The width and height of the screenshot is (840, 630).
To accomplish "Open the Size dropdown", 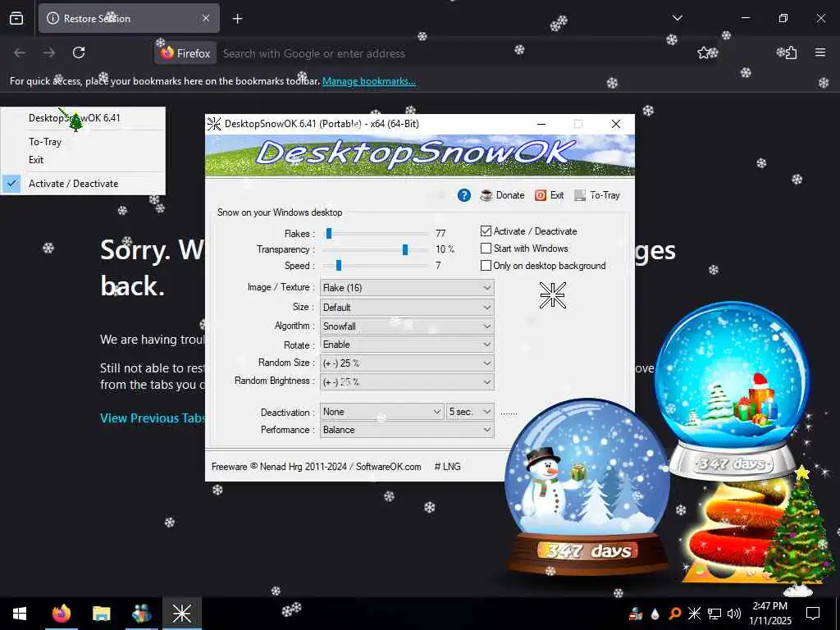I will point(407,308).
